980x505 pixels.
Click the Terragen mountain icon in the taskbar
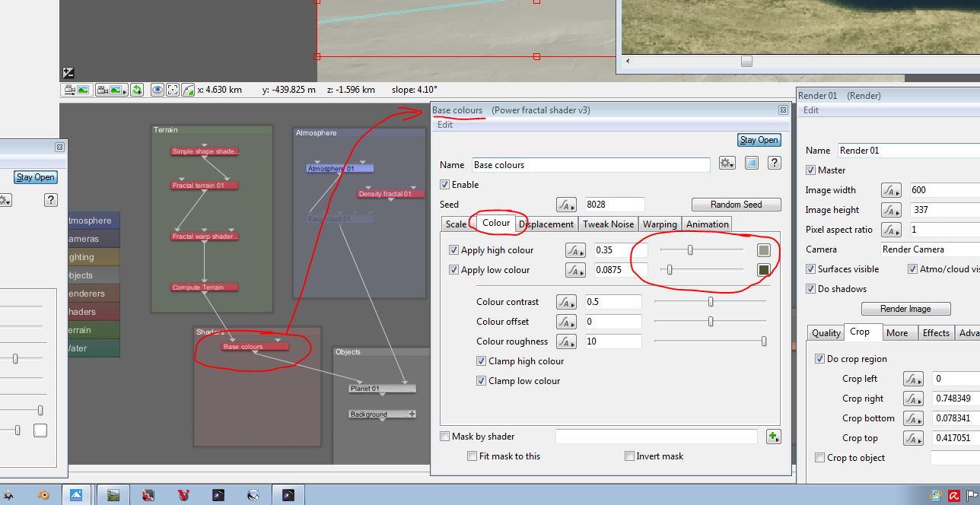pyautogui.click(x=76, y=494)
